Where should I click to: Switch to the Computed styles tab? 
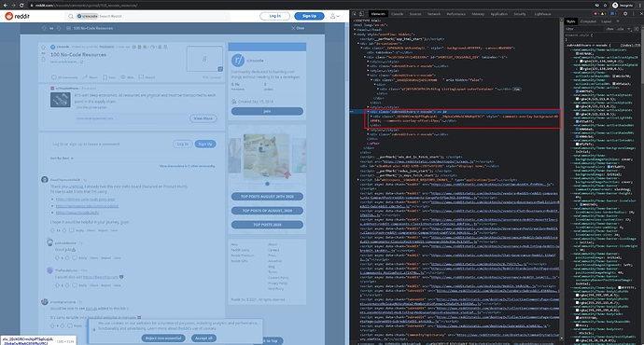[x=588, y=21]
